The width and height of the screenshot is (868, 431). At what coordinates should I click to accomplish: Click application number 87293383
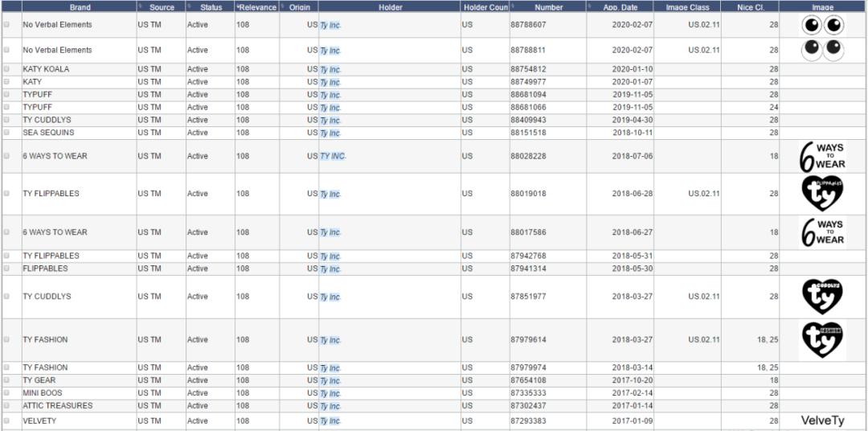coord(528,421)
